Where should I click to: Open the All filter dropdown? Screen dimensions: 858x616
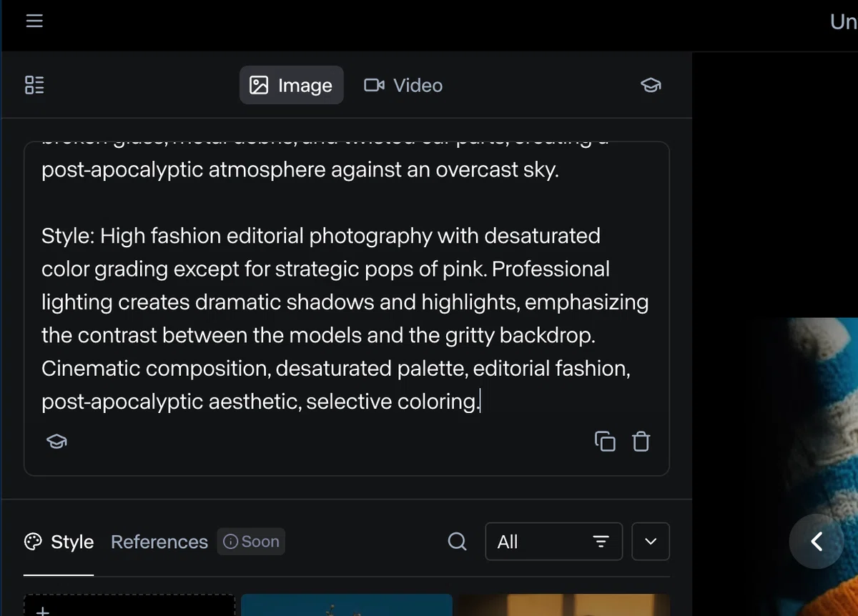pyautogui.click(x=553, y=542)
